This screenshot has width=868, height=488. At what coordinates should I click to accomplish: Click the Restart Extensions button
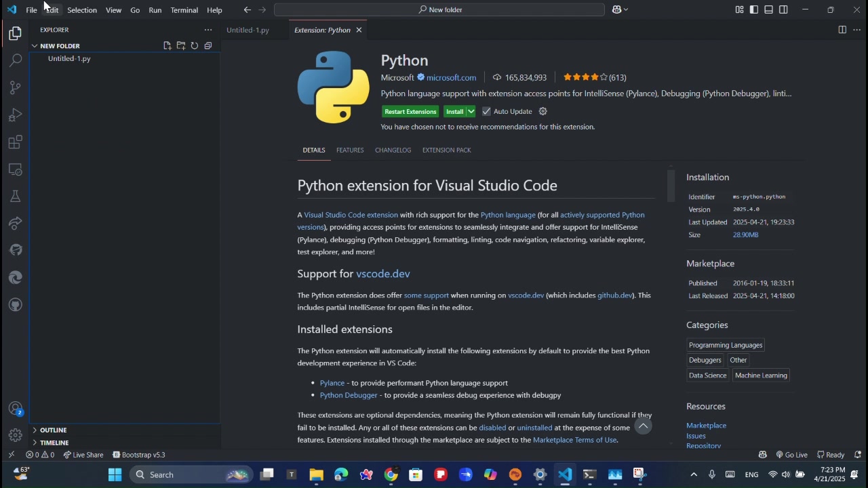coord(410,111)
